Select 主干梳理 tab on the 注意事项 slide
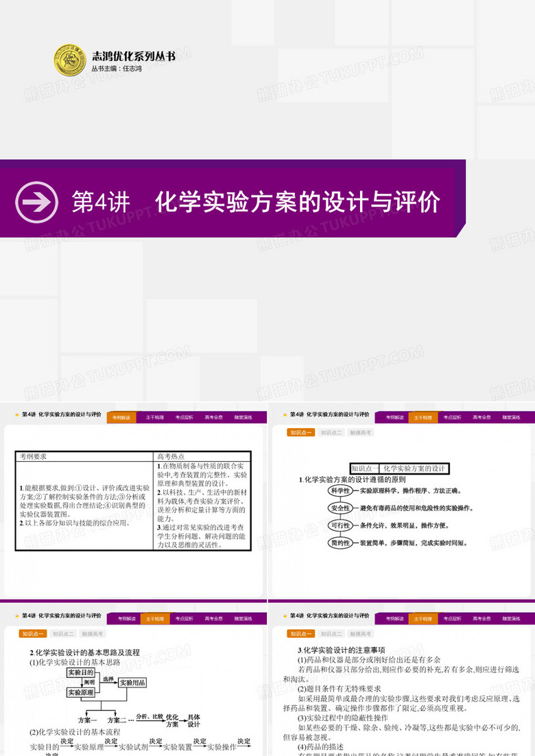The width and height of the screenshot is (535, 756). (423, 619)
